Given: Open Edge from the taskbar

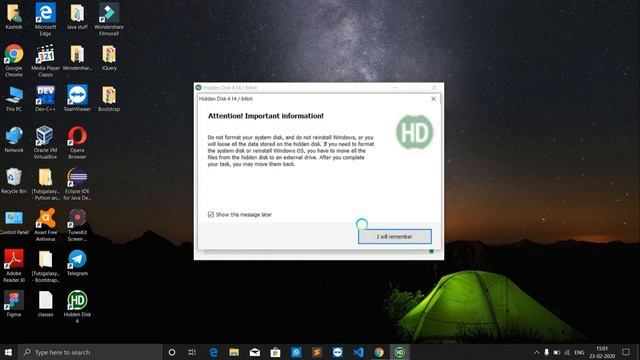Looking at the screenshot, I should click(x=213, y=352).
